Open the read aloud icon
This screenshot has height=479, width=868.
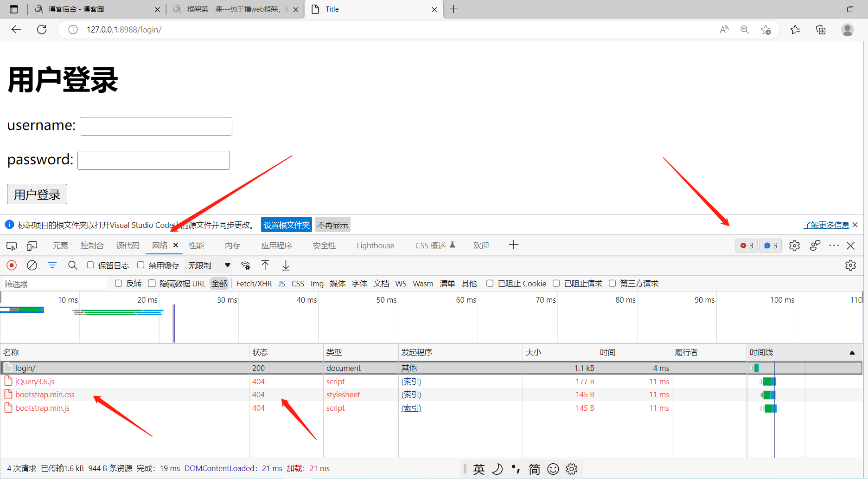pyautogui.click(x=724, y=30)
